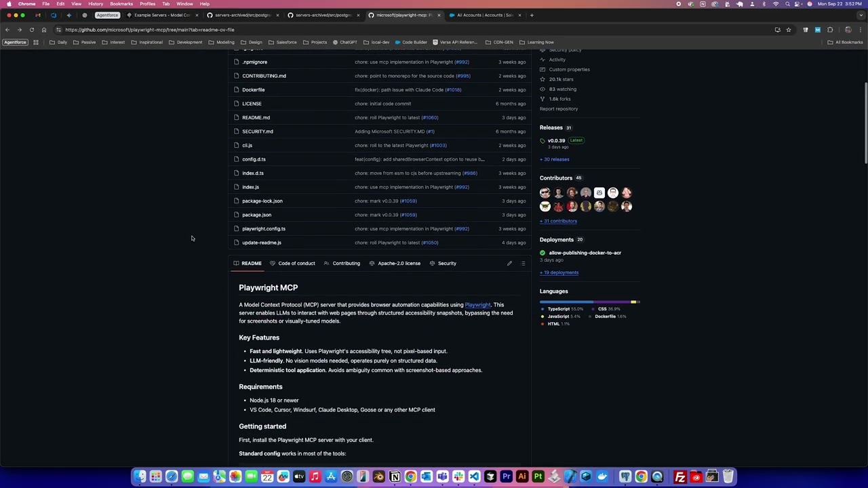Open the README outline list icon

click(523, 263)
